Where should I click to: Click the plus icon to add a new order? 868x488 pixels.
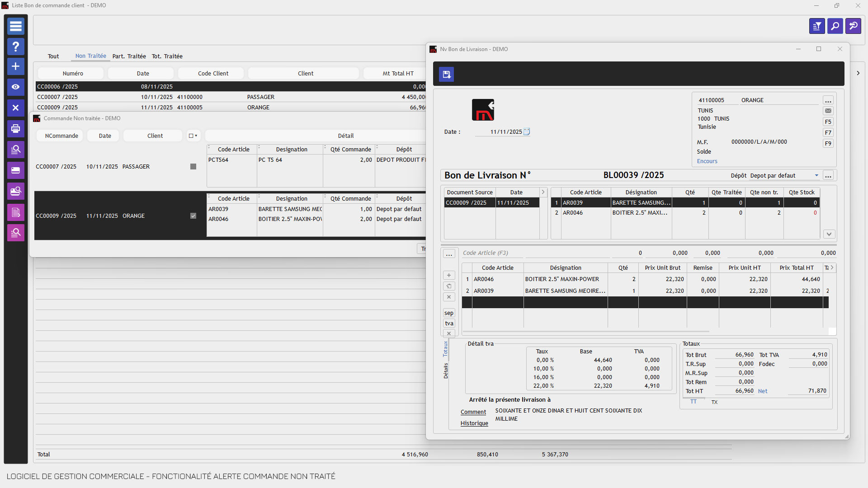coord(15,66)
